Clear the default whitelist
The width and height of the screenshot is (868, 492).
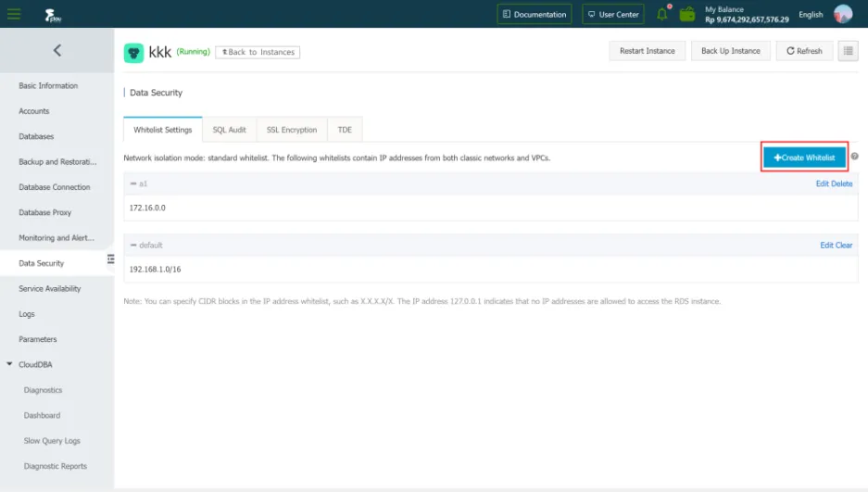tap(844, 245)
